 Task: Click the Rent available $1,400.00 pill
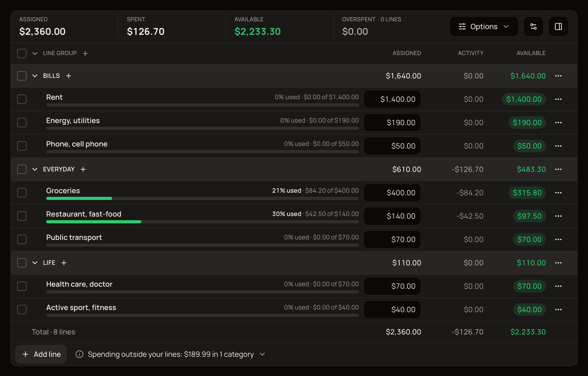click(x=524, y=99)
